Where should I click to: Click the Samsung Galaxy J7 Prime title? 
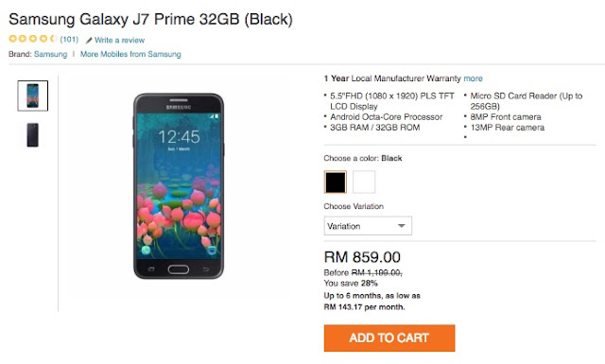coord(151,19)
